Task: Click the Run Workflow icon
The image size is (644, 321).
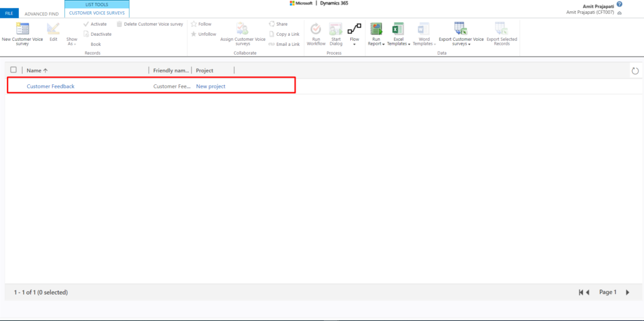Action: click(x=316, y=29)
